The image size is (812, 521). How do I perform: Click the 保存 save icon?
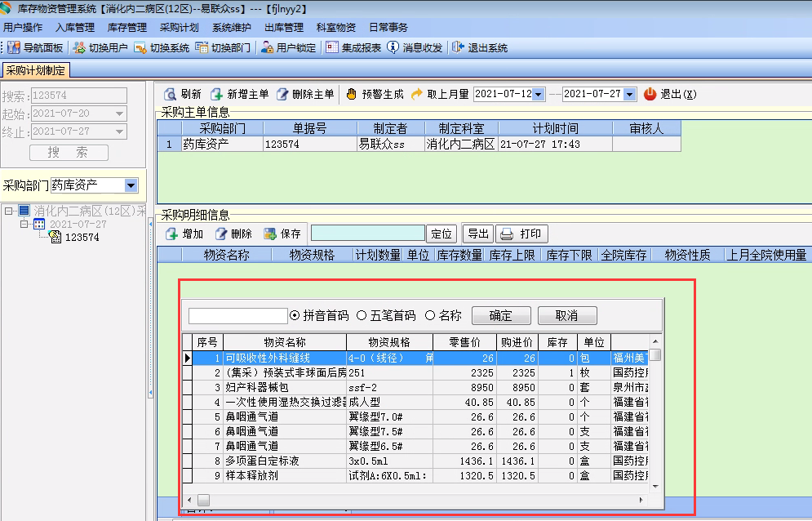click(270, 234)
